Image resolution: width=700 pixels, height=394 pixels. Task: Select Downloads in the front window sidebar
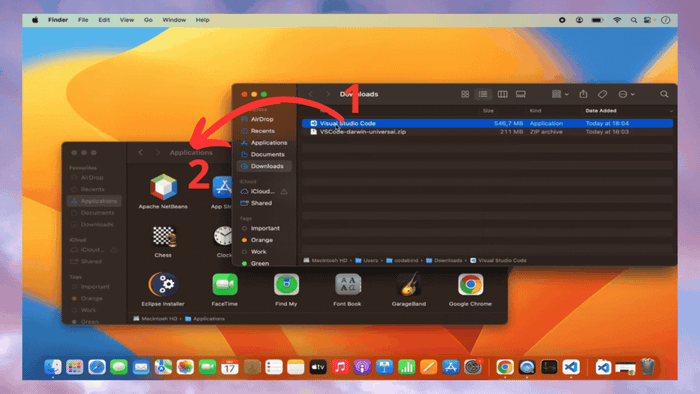coord(264,166)
